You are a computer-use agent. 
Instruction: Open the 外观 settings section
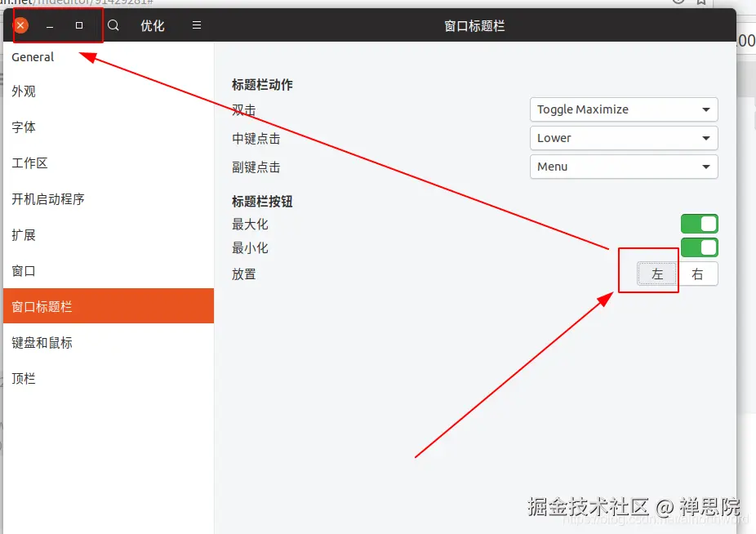pos(24,91)
